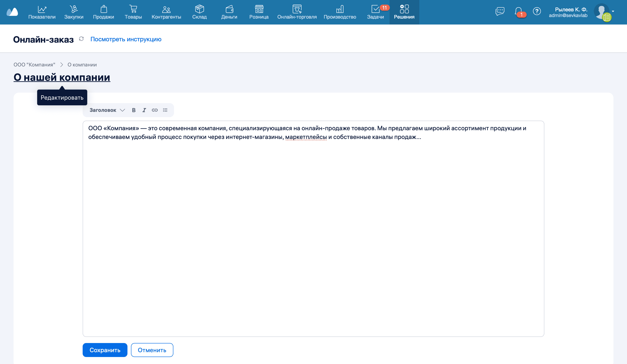Open Посмотреть инструкцию link
Screen dimensions: 627x364
click(x=126, y=39)
